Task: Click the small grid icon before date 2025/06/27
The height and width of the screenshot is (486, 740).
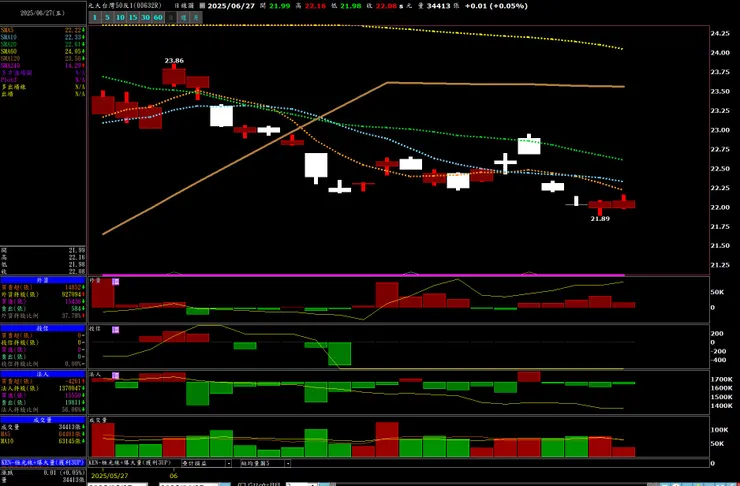Action: click(202, 6)
